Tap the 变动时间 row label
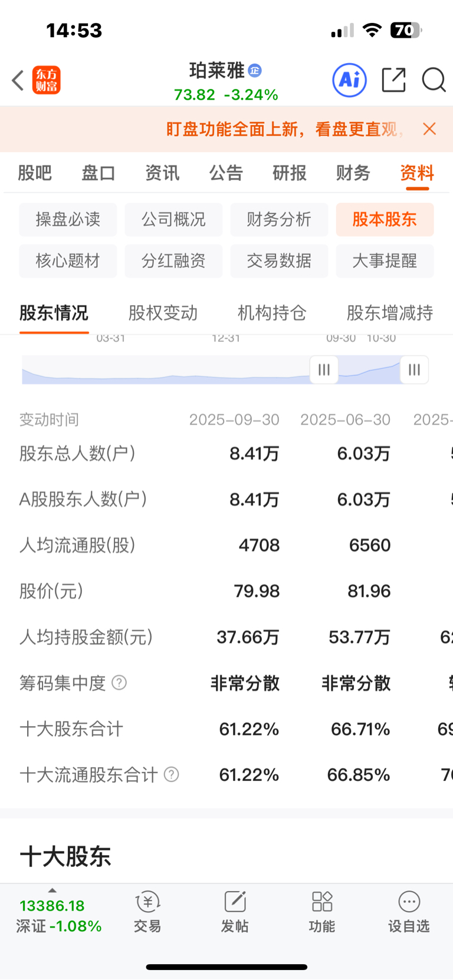Image resolution: width=453 pixels, height=980 pixels. (49, 420)
